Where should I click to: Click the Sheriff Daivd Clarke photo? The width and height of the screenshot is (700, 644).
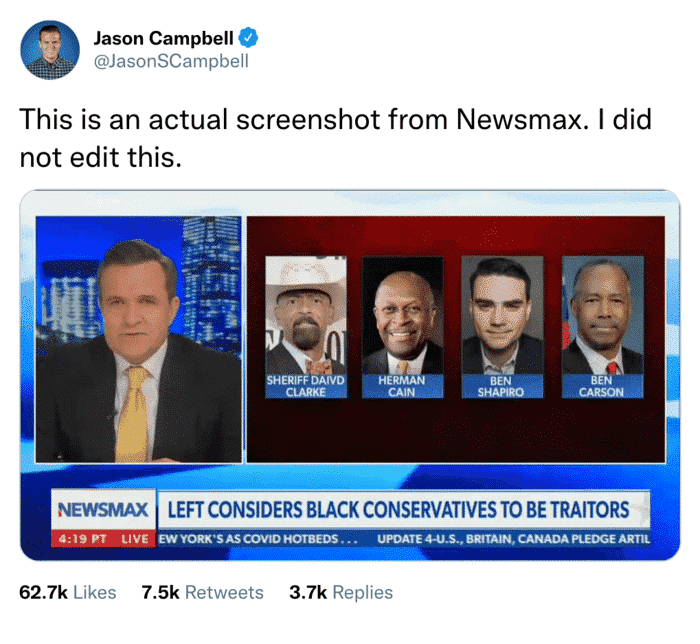click(306, 315)
